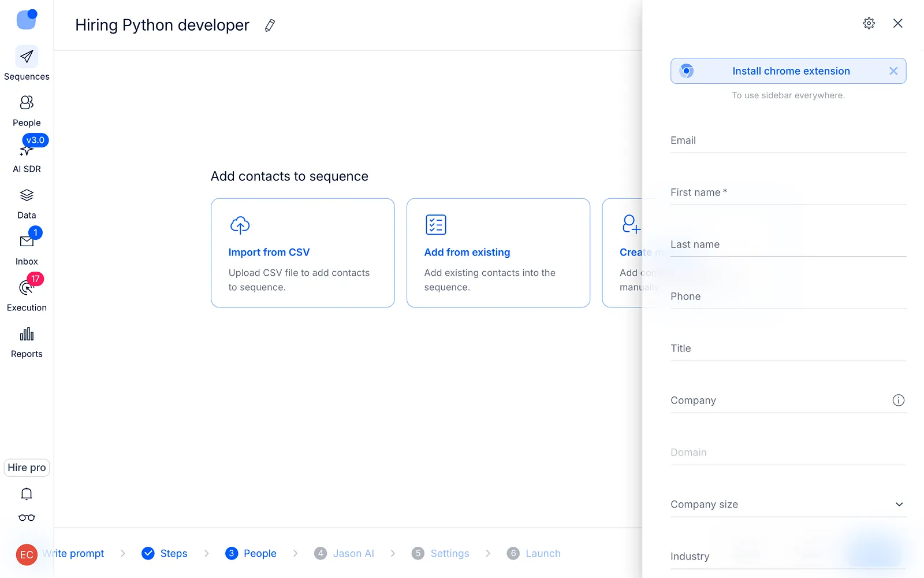Click the Industry input field

pyautogui.click(x=788, y=557)
